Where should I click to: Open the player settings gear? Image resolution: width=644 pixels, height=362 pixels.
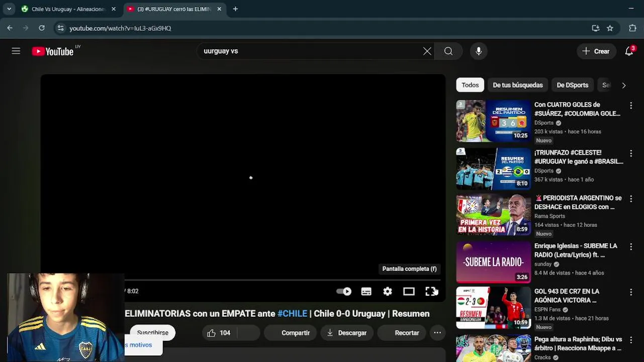387,291
